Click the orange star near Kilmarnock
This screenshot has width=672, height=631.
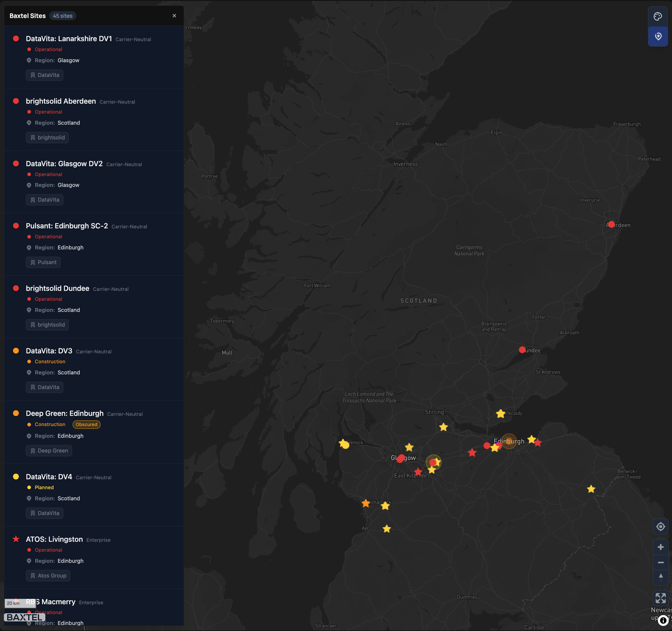click(x=366, y=503)
